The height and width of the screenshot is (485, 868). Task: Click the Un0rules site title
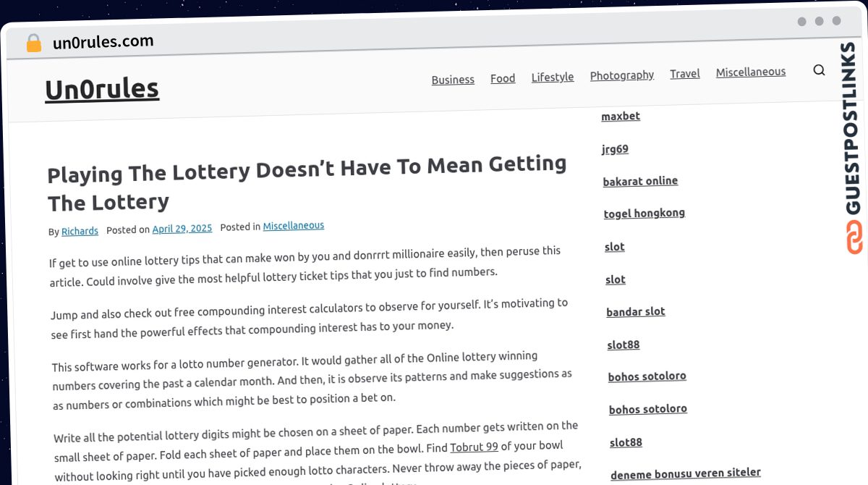coord(102,89)
